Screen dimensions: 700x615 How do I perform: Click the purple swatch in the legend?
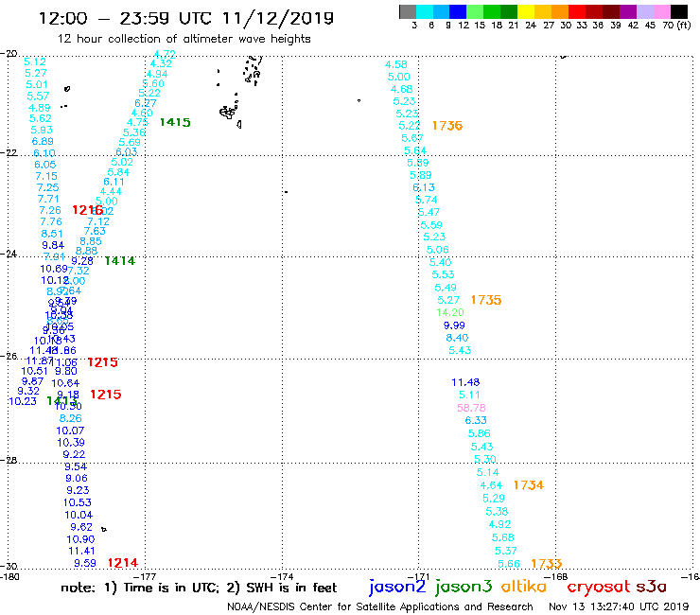click(x=628, y=11)
